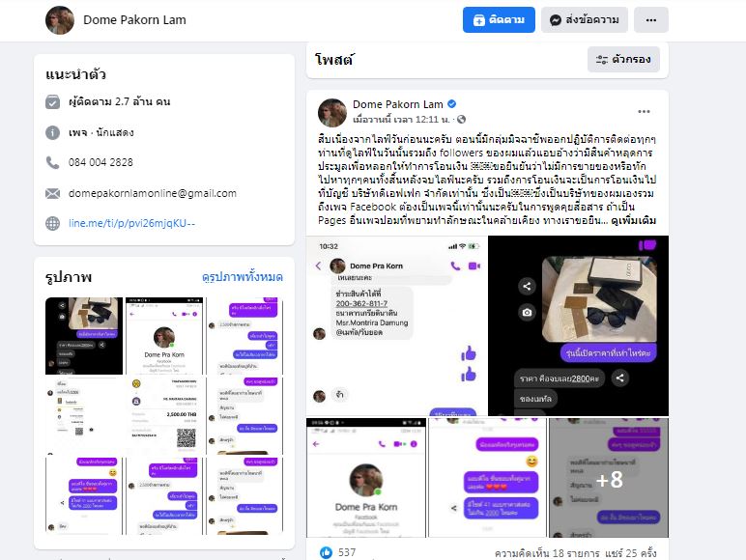This screenshot has width=746, height=560.
Task: Open the ตัวกรอง post filter
Action: tap(623, 60)
